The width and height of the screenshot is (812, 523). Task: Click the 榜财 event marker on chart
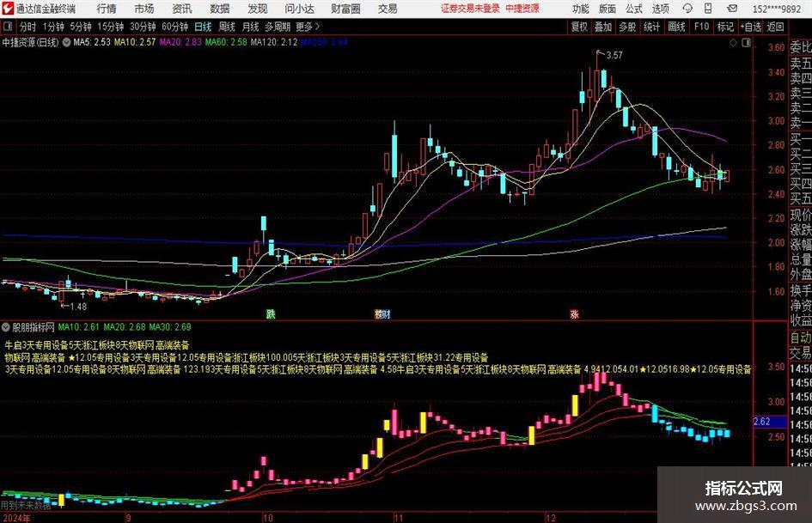click(382, 313)
